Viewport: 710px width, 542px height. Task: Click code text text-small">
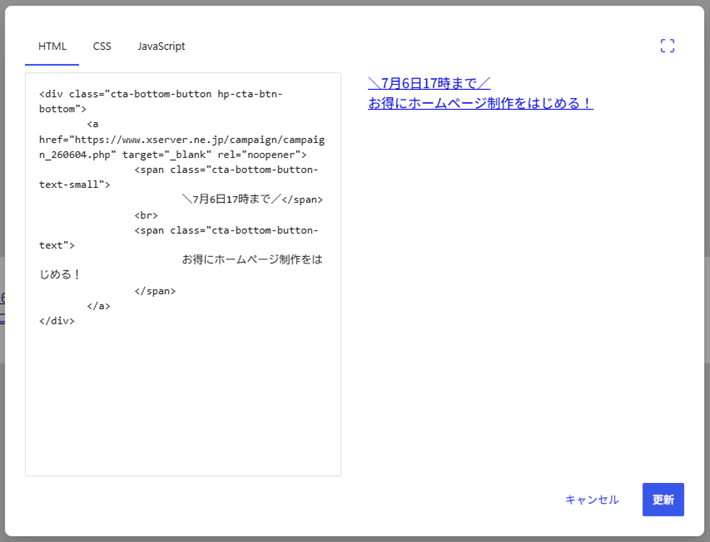(x=75, y=184)
